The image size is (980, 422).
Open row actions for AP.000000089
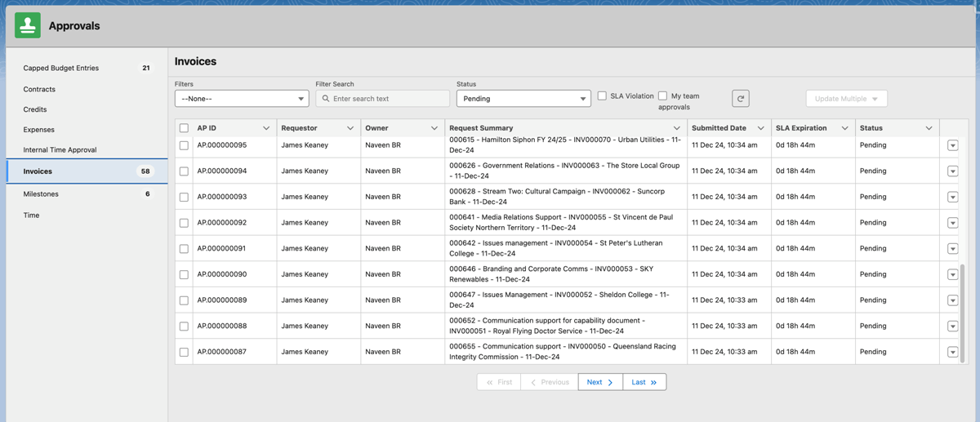coord(952,300)
